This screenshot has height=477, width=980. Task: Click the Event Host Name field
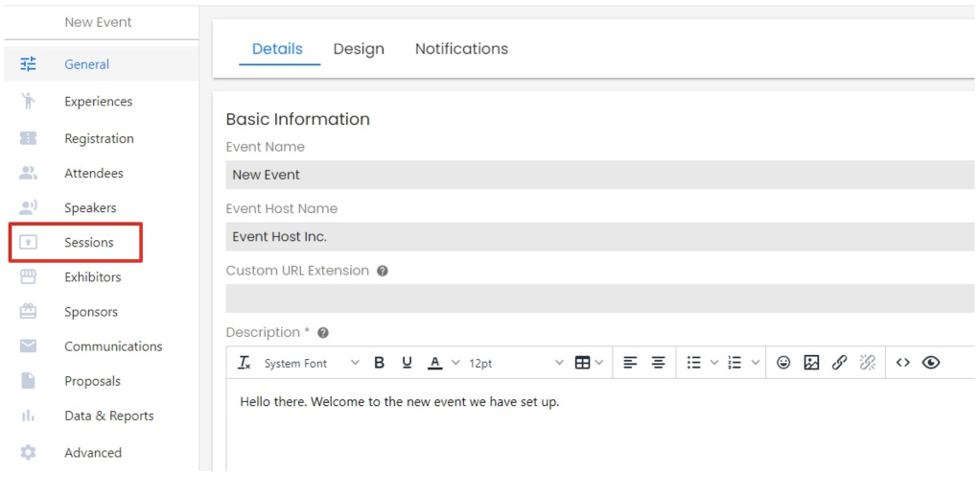600,236
